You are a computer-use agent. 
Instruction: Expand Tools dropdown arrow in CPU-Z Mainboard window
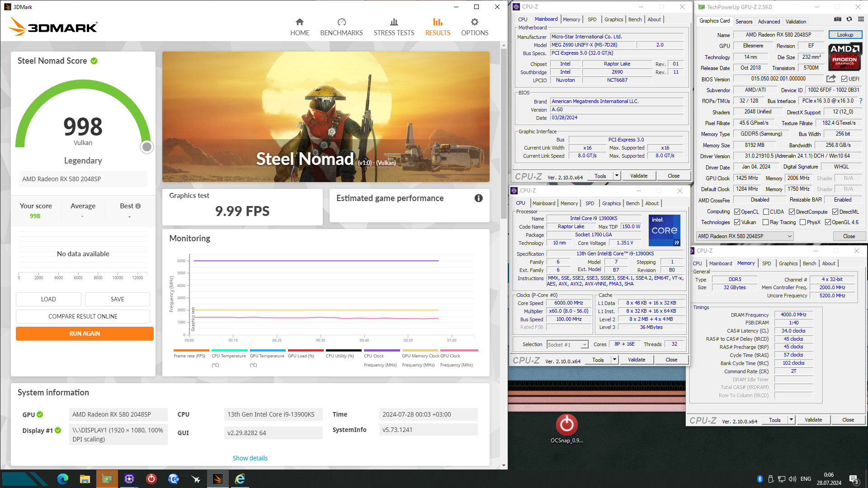tap(617, 176)
